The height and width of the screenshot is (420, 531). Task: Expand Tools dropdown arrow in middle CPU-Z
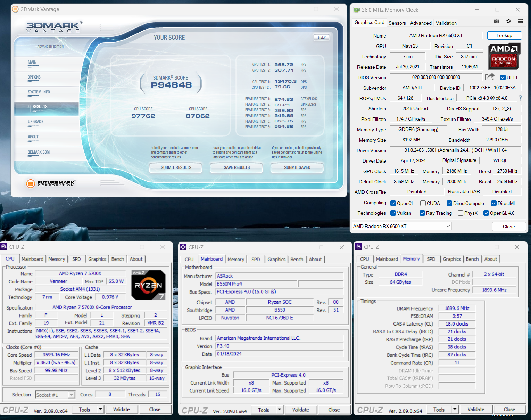[279, 410]
